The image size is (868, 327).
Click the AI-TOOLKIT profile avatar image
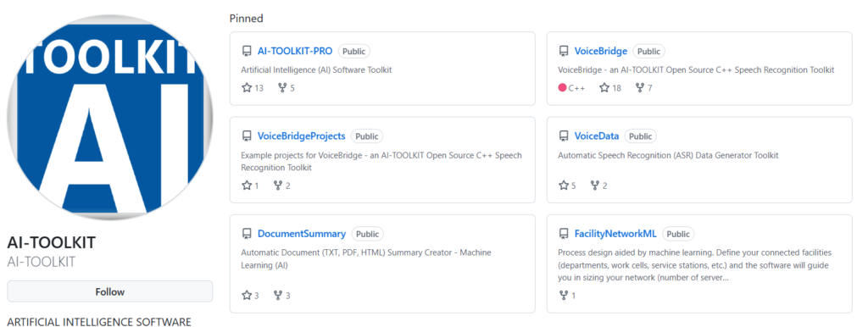click(109, 117)
